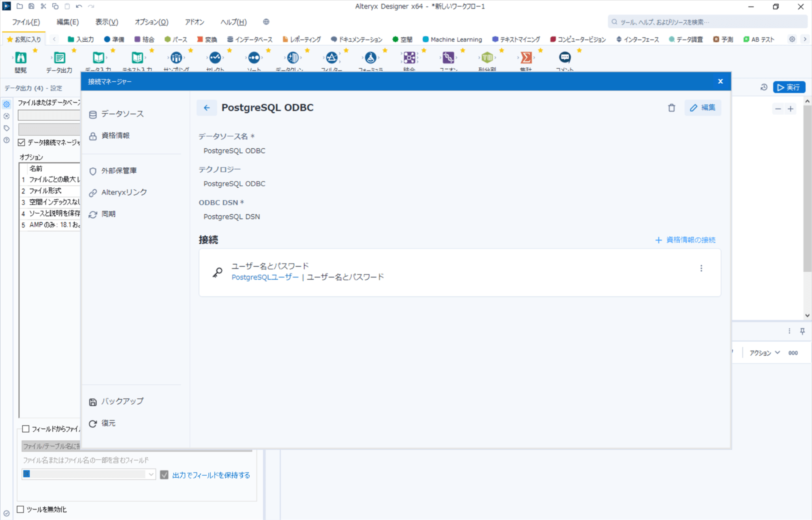Open the 編集(E) menu

67,22
